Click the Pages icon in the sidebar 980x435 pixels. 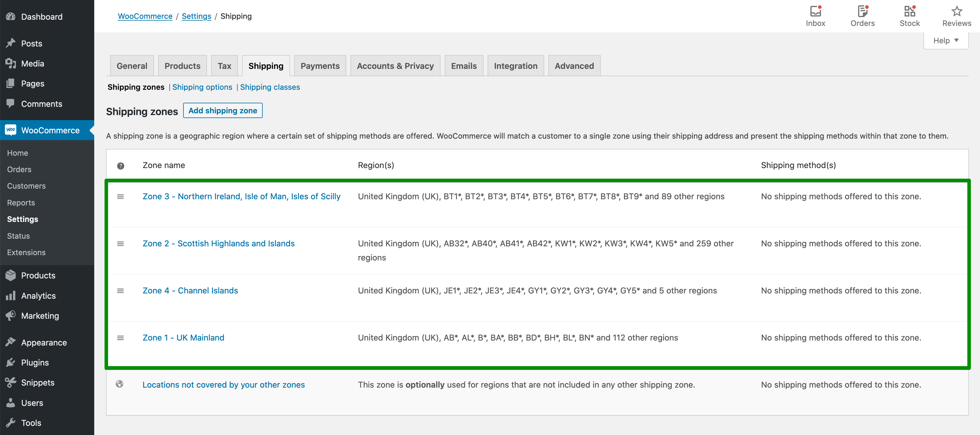pos(11,83)
